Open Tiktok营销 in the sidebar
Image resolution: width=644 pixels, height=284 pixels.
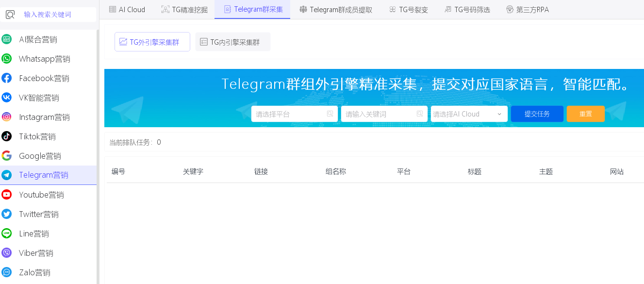[49, 136]
